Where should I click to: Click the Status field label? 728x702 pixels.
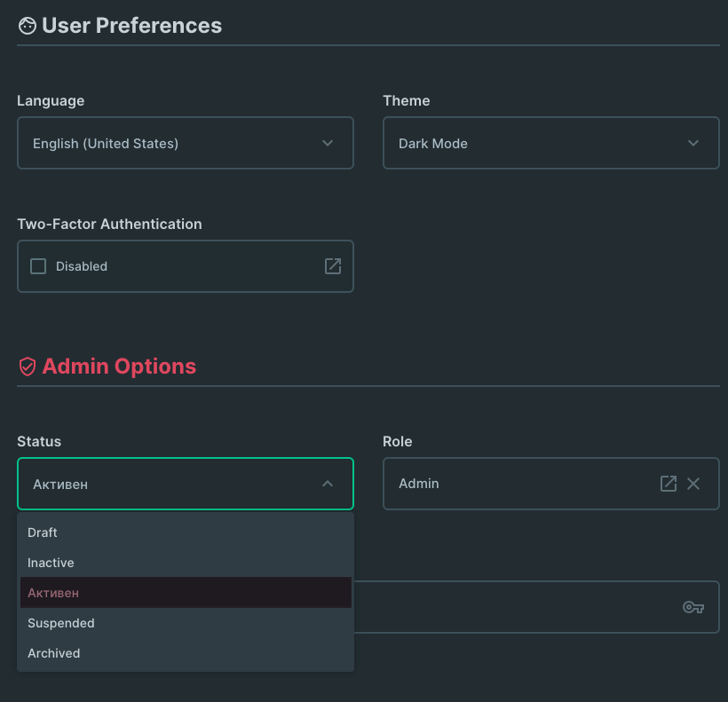click(x=39, y=441)
